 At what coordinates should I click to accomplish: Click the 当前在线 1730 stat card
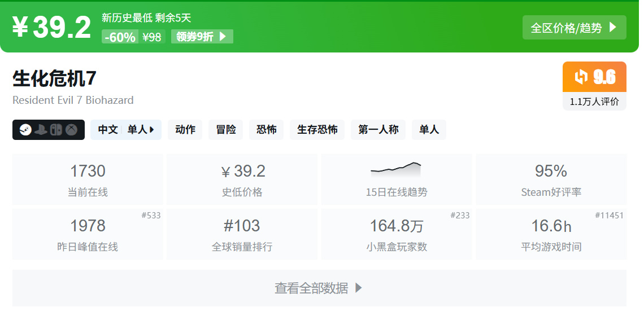88,179
